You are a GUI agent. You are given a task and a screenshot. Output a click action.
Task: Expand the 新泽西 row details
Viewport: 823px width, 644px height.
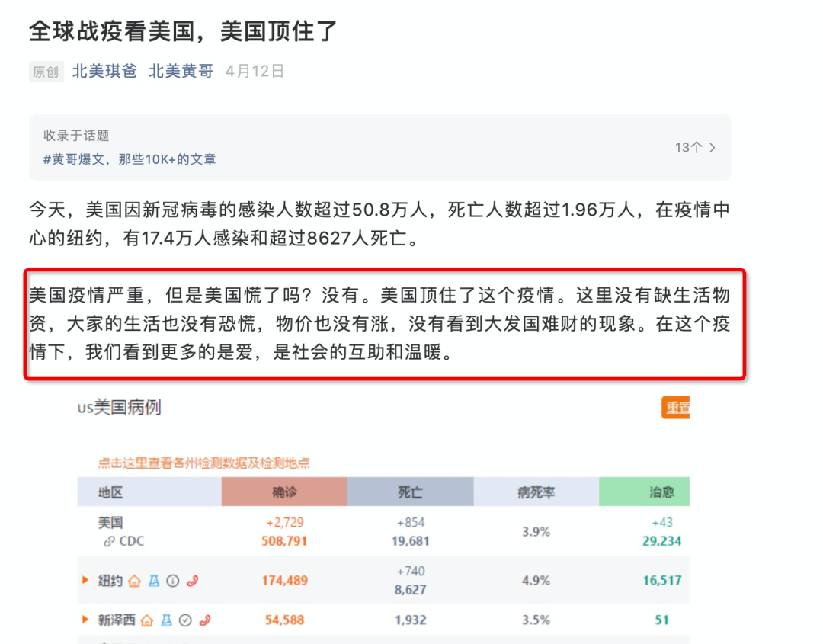(85, 620)
